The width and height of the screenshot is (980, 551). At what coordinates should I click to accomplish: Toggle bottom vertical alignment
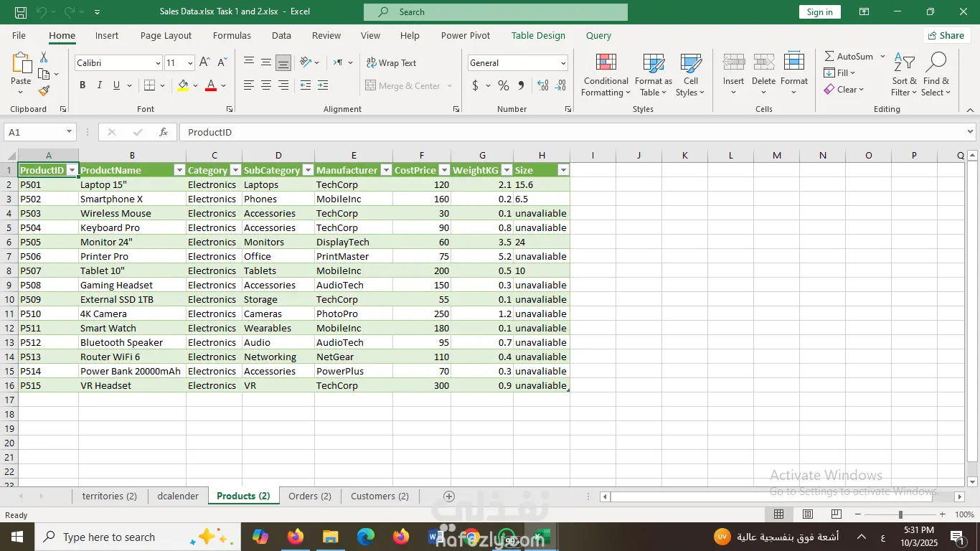[x=283, y=62]
